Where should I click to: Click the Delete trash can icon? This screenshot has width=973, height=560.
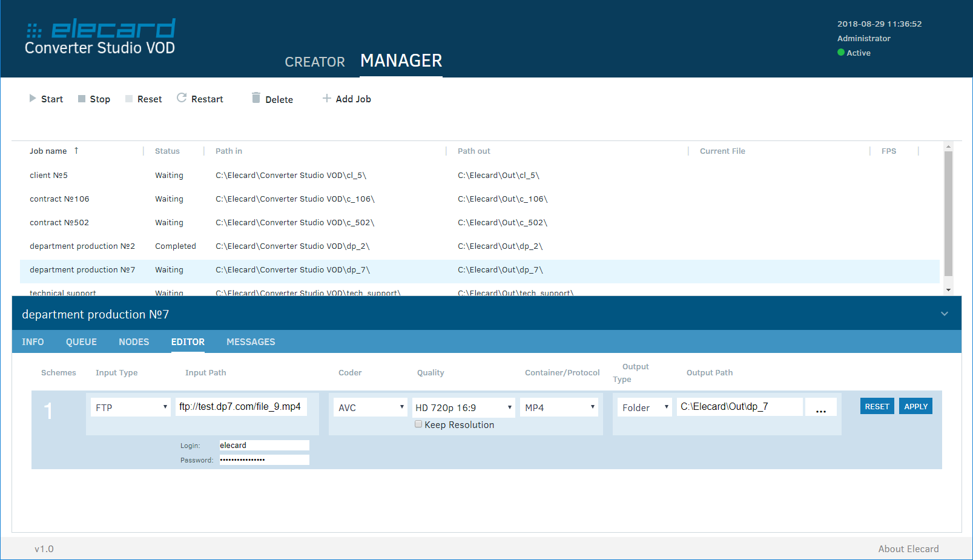point(256,98)
